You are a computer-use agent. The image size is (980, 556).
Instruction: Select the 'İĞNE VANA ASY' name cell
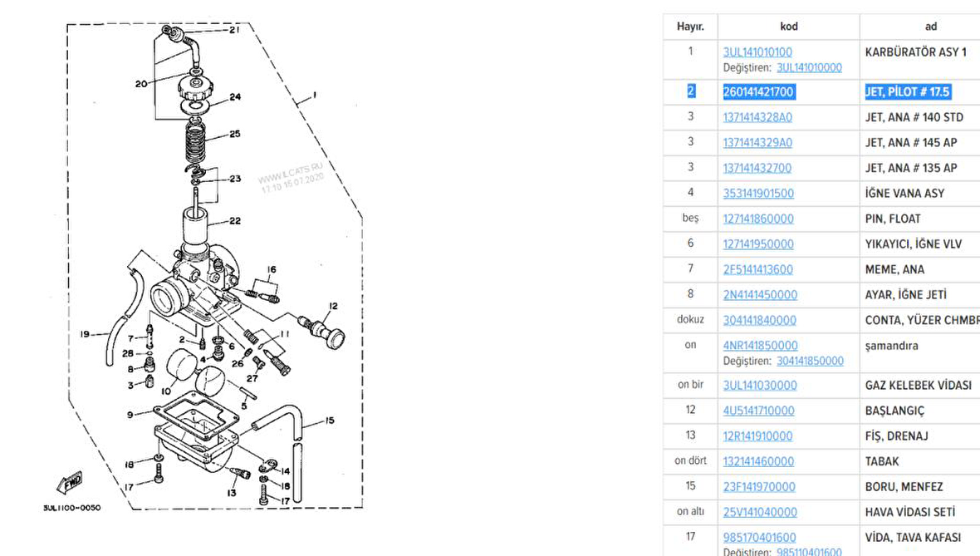coord(920,194)
